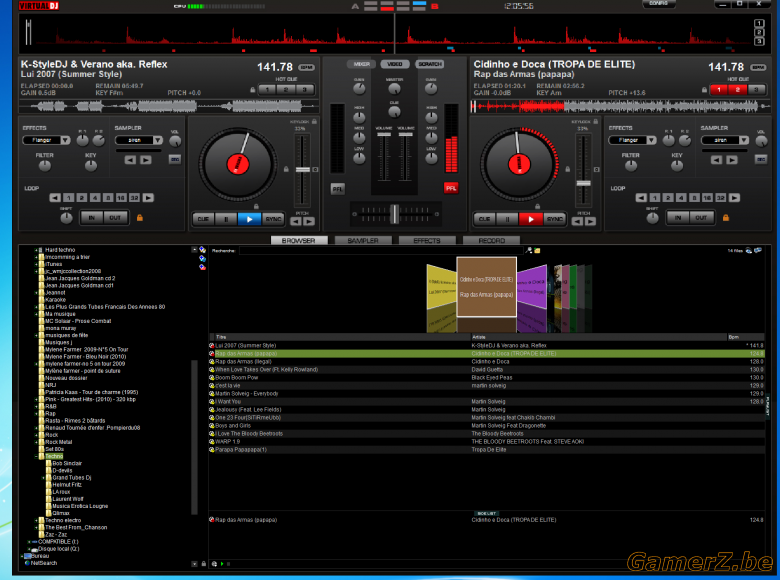Viewport: 780px width, 580px height.
Task: Click the red add-folder icon beside tree
Action: (202, 267)
